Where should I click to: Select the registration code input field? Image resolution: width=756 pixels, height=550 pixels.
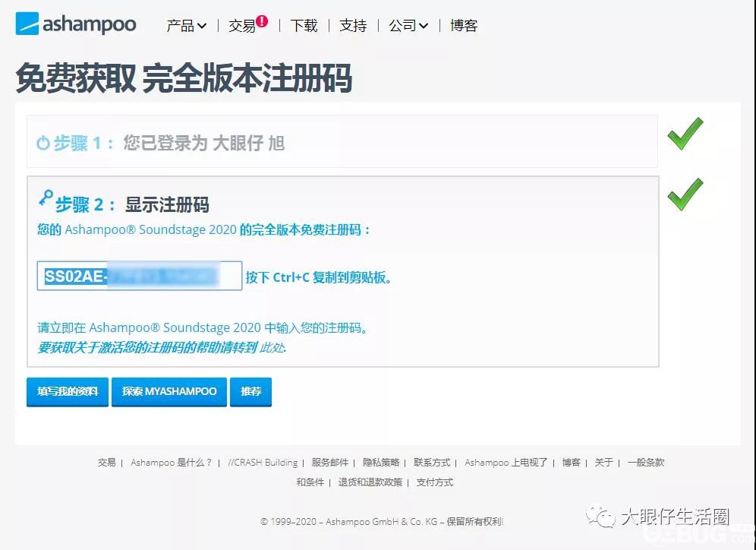[140, 276]
